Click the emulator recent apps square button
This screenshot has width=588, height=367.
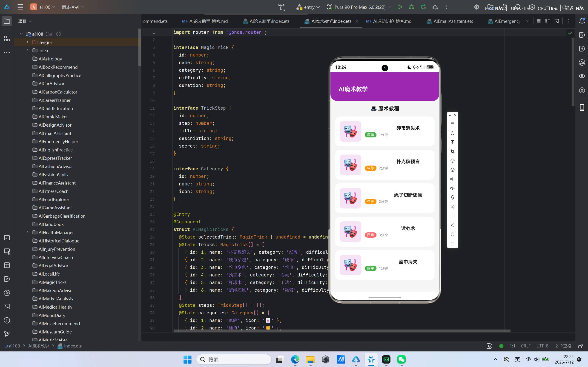[453, 244]
